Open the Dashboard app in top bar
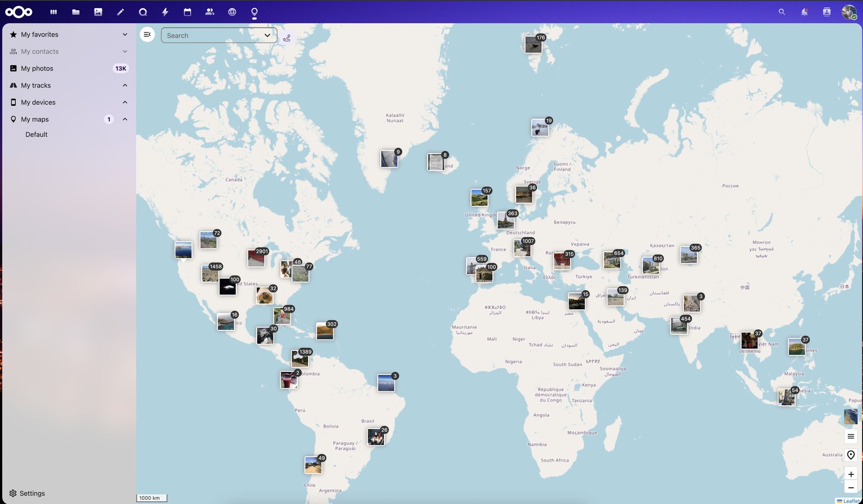This screenshot has width=863, height=504. click(x=53, y=12)
